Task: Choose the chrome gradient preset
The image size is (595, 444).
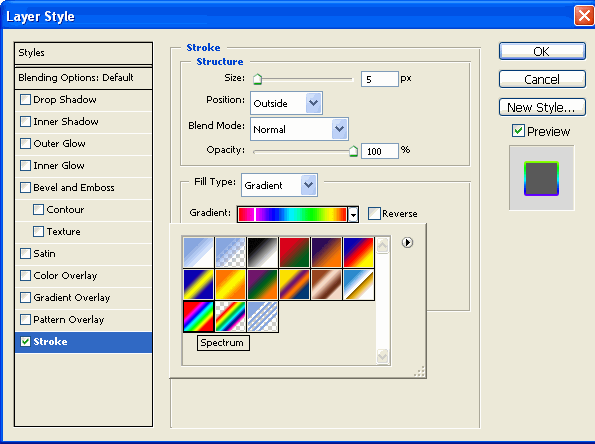Action: [359, 284]
